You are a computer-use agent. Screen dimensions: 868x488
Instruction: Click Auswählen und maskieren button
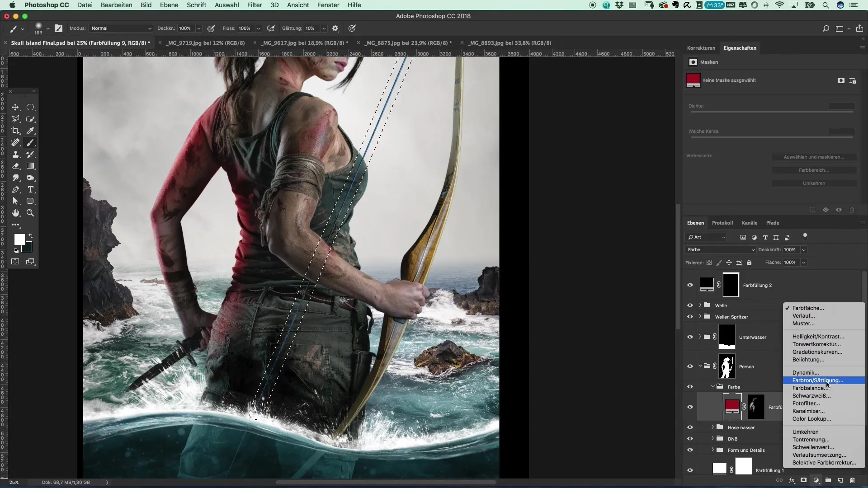point(814,157)
